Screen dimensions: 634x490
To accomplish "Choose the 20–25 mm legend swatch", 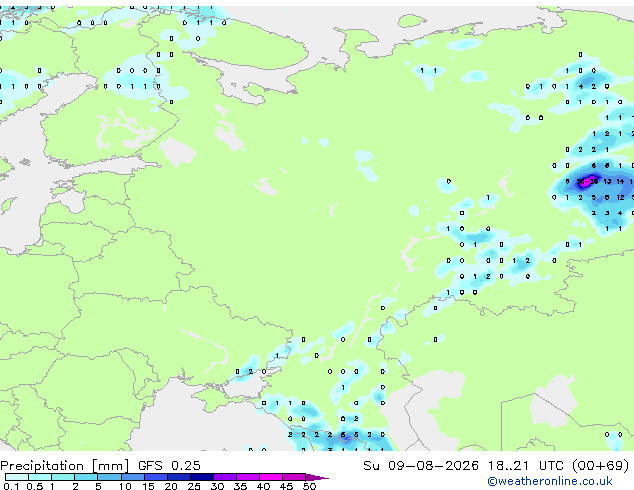I will [178, 477].
